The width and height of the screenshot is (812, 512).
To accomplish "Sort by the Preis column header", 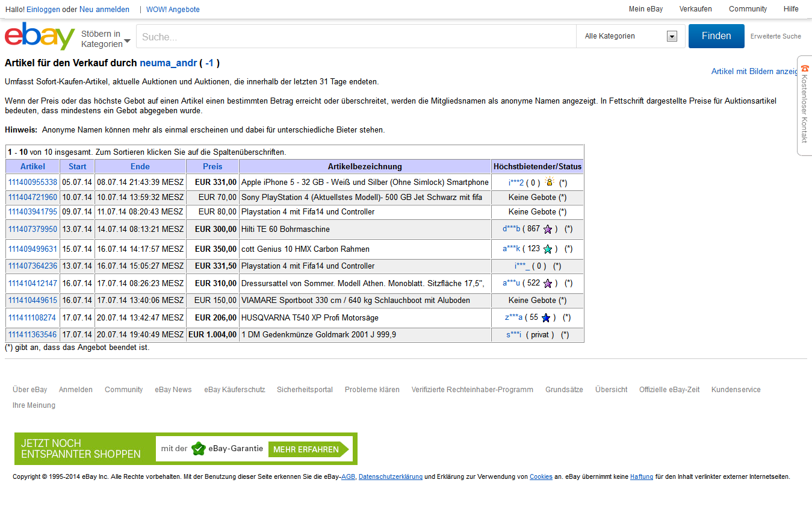I will point(212,166).
